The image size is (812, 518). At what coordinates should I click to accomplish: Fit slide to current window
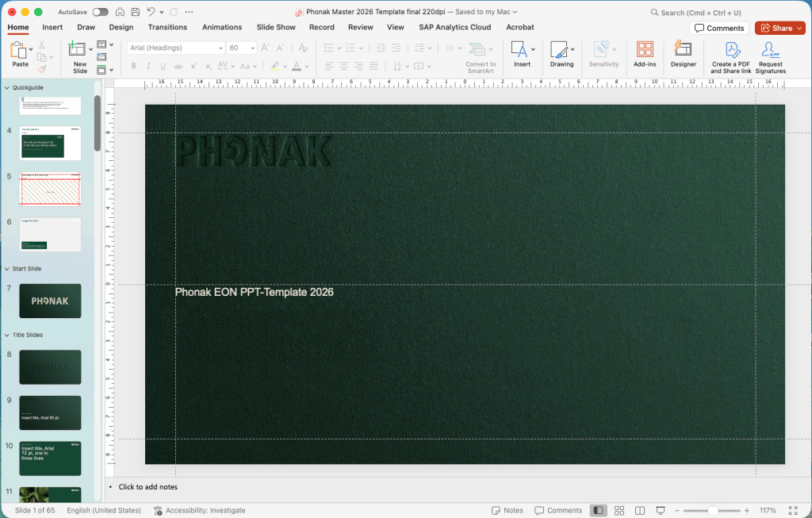[x=793, y=510]
